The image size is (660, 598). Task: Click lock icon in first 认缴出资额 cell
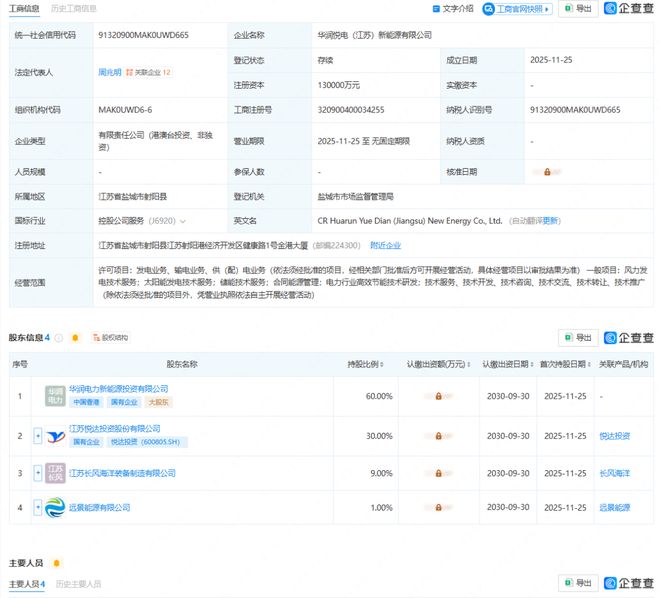438,396
